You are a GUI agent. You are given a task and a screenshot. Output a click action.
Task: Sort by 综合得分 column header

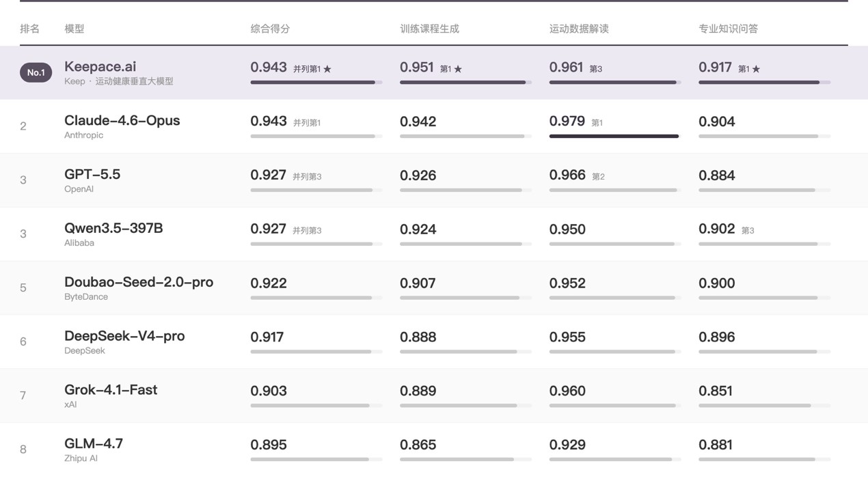(270, 29)
